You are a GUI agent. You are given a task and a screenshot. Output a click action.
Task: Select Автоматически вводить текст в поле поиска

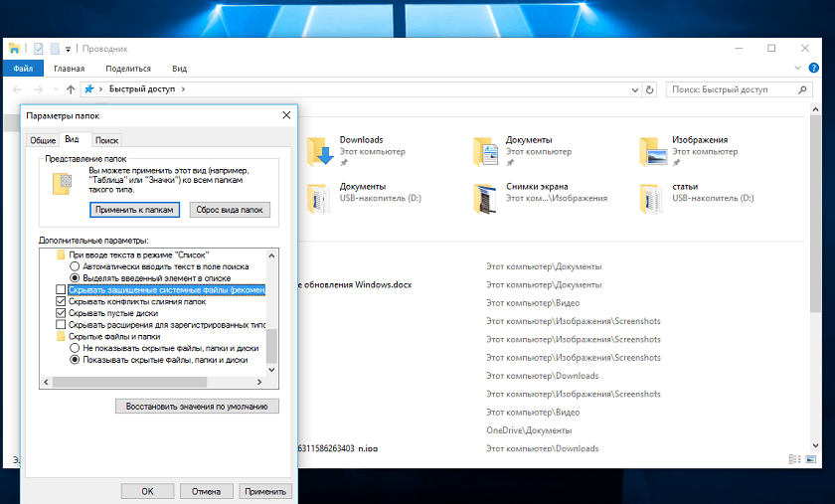[75, 266]
